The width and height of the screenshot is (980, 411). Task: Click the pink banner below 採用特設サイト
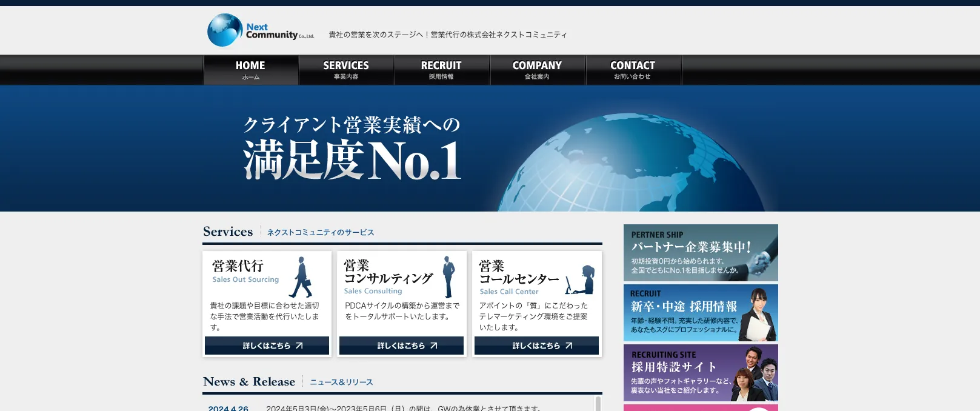pyautogui.click(x=701, y=407)
